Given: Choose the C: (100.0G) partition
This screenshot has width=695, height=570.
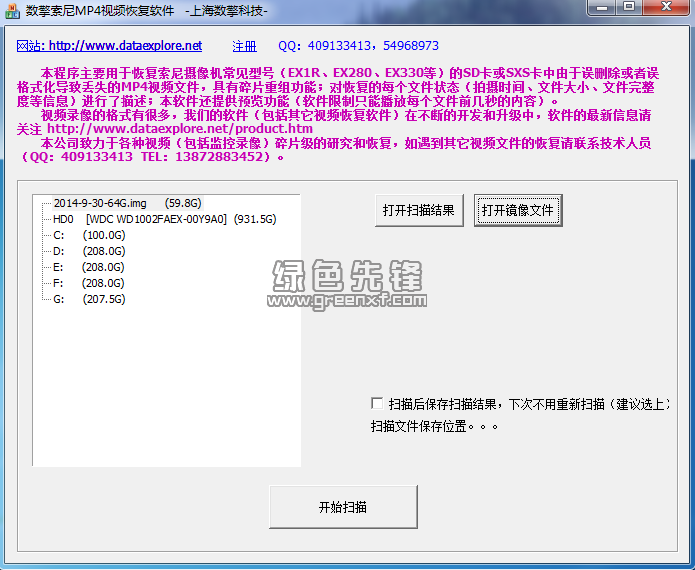Looking at the screenshot, I should pyautogui.click(x=89, y=235).
